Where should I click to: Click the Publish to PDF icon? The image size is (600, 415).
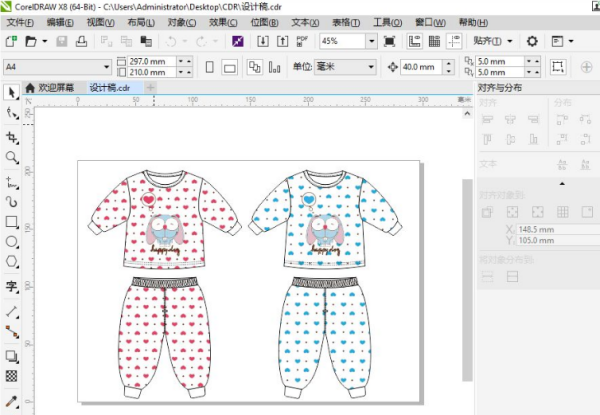(302, 41)
